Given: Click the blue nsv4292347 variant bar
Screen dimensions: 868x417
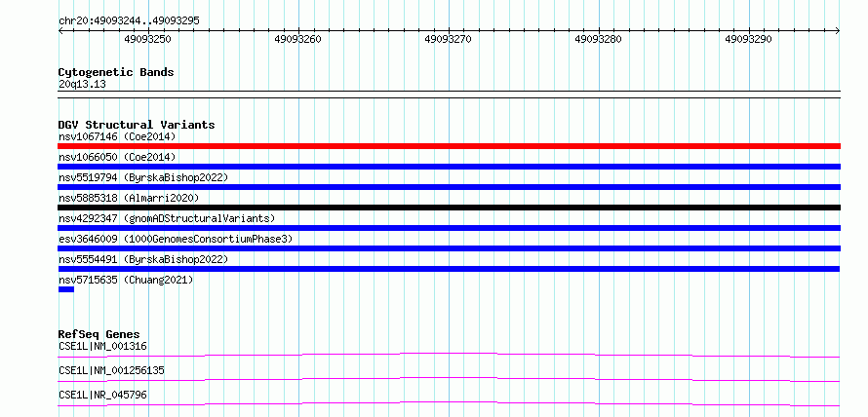Looking at the screenshot, I should click(x=449, y=228).
